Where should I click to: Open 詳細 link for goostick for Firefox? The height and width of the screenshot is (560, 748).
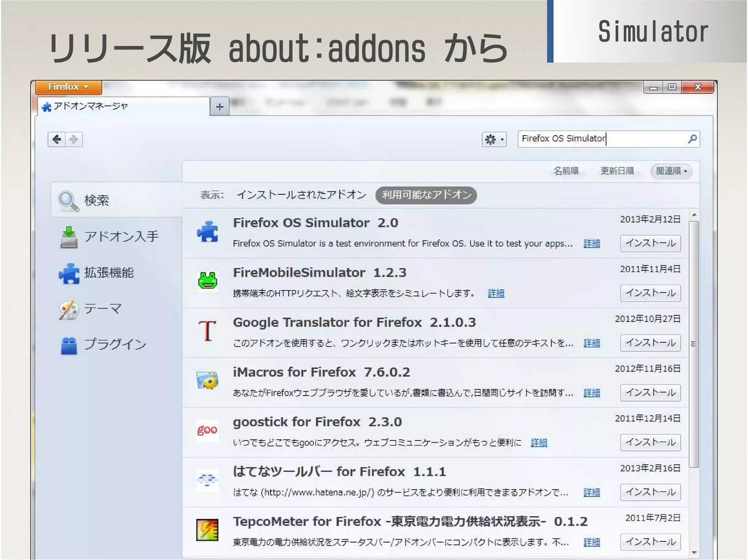coord(539,443)
